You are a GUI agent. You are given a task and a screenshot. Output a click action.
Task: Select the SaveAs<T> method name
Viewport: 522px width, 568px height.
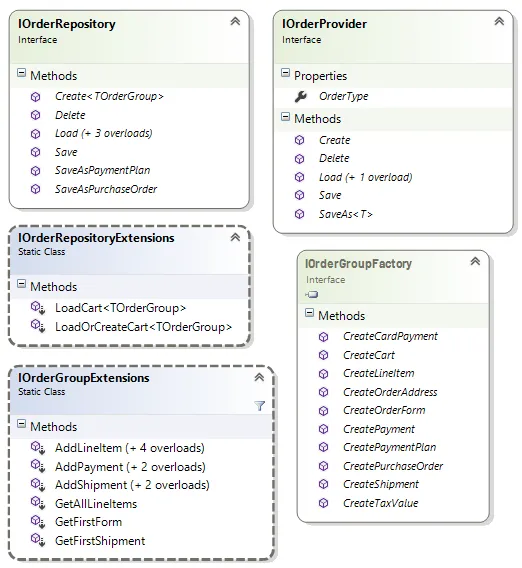(x=346, y=214)
